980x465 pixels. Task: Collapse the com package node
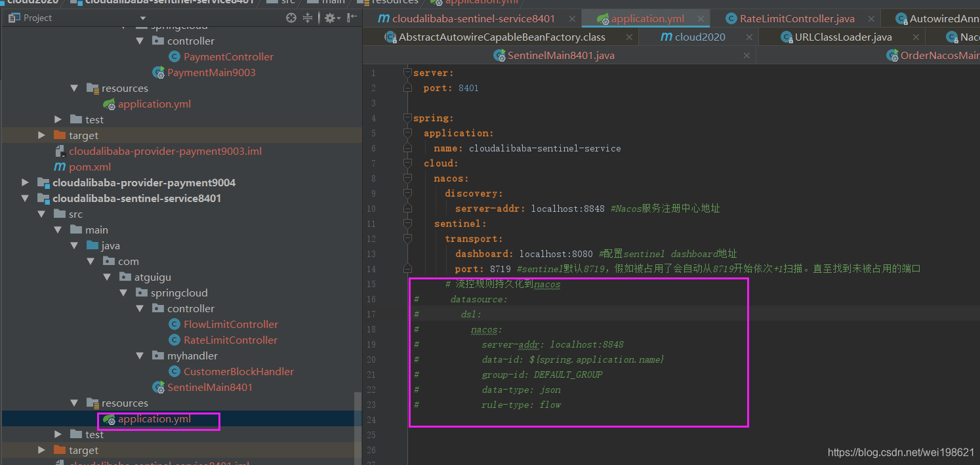click(91, 261)
